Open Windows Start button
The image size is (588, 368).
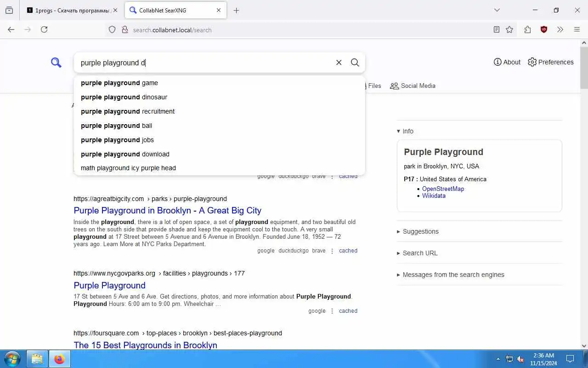coord(12,359)
